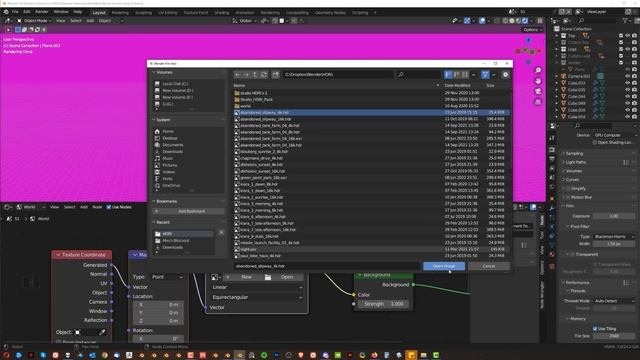The width and height of the screenshot is (640, 360).
Task: Click the Open Image button
Action: 444,266
